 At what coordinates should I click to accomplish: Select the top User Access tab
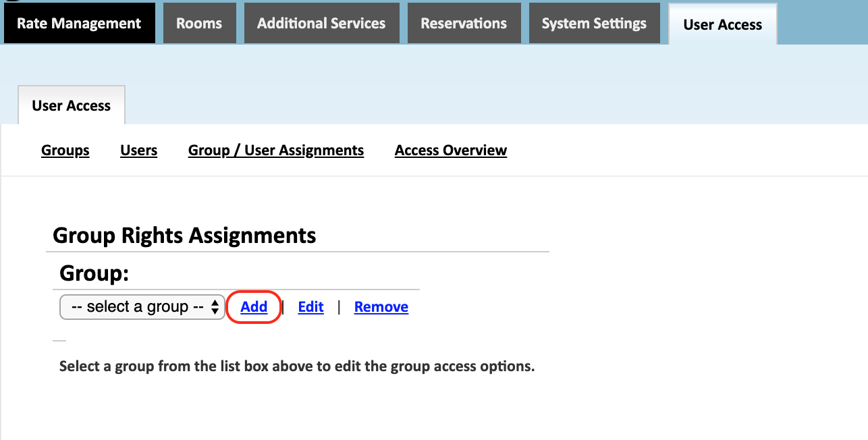[722, 24]
